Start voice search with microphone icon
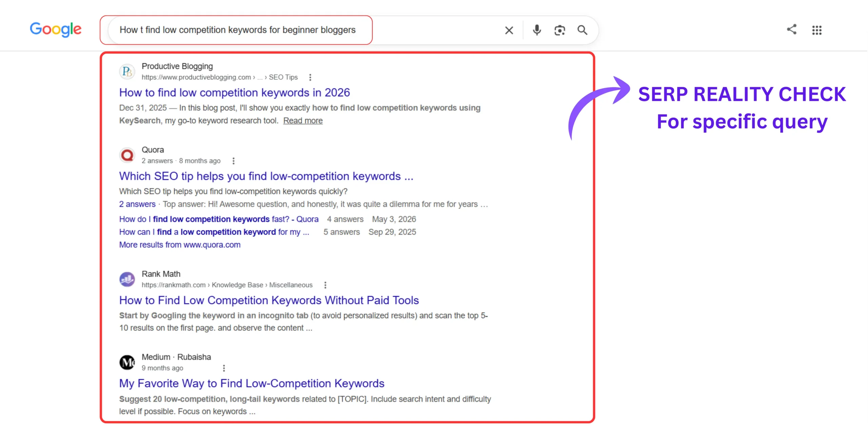The height and width of the screenshot is (434, 868). coord(537,30)
